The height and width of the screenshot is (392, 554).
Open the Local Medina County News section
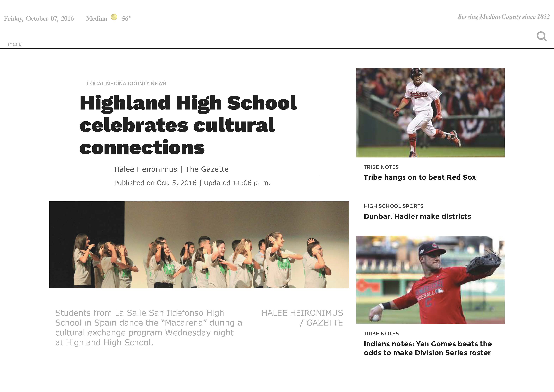[126, 84]
